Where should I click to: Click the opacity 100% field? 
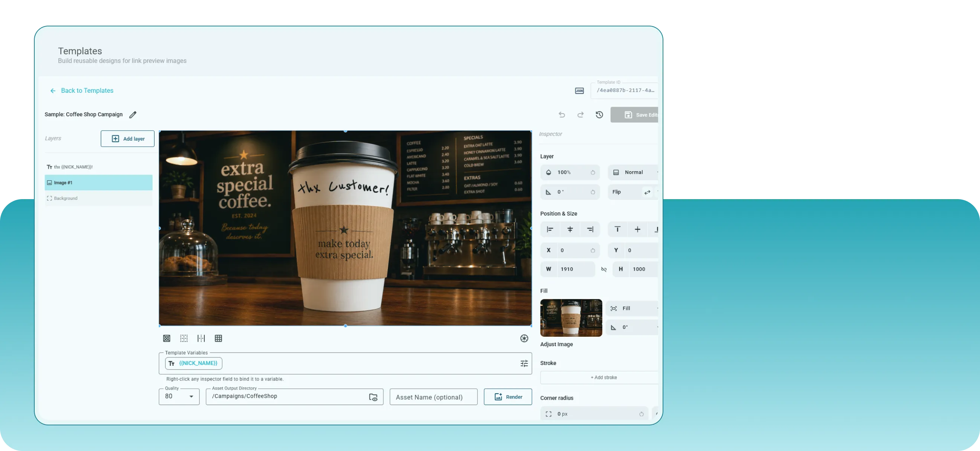pyautogui.click(x=570, y=172)
